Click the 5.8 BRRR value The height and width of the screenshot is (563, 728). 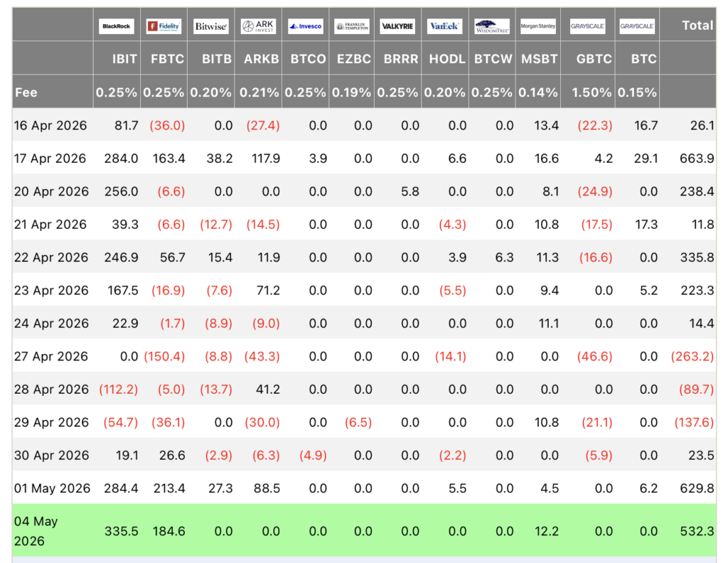410,191
